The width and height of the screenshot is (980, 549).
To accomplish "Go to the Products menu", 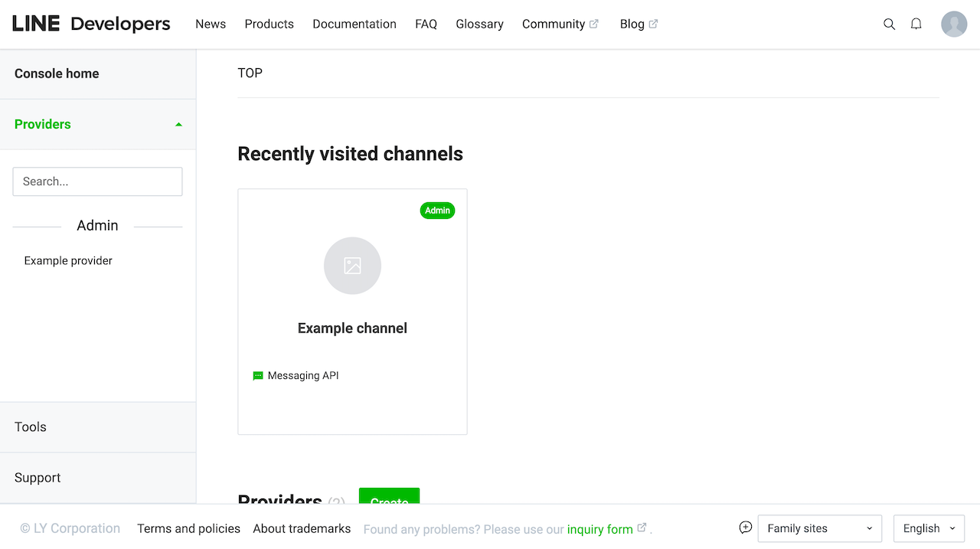I will tap(269, 24).
